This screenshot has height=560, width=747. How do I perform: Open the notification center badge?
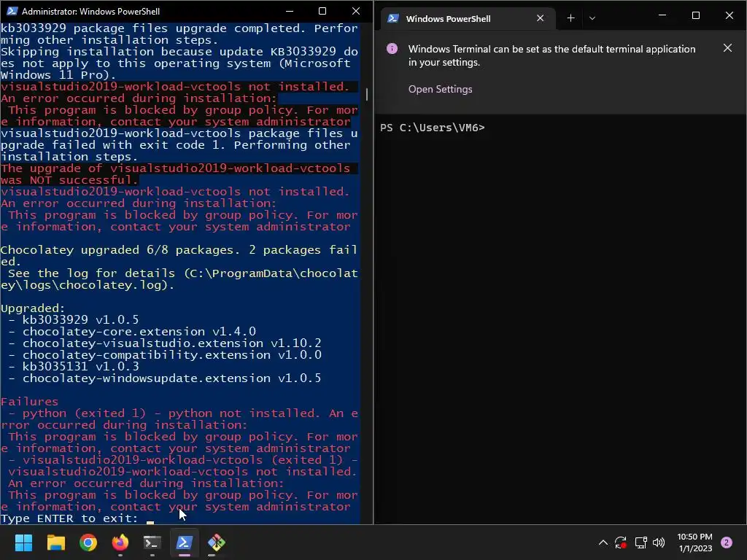[x=727, y=542]
